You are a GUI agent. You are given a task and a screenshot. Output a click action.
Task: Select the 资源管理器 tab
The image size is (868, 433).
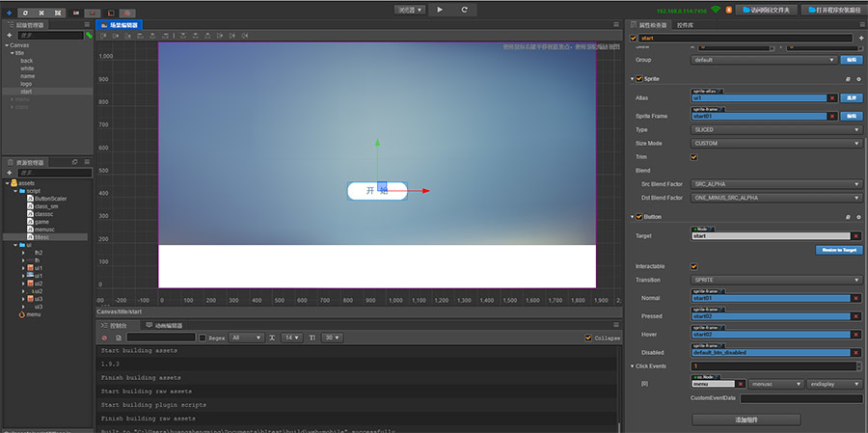coord(25,163)
